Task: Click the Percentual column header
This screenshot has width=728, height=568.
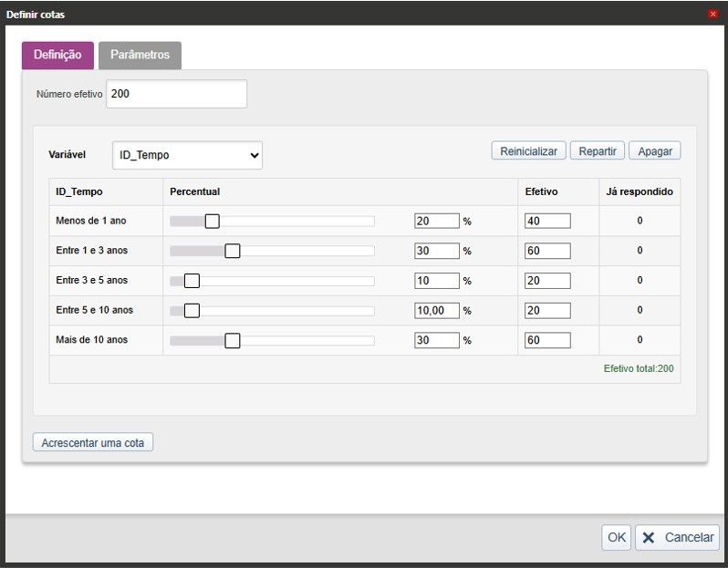Action: click(x=195, y=191)
